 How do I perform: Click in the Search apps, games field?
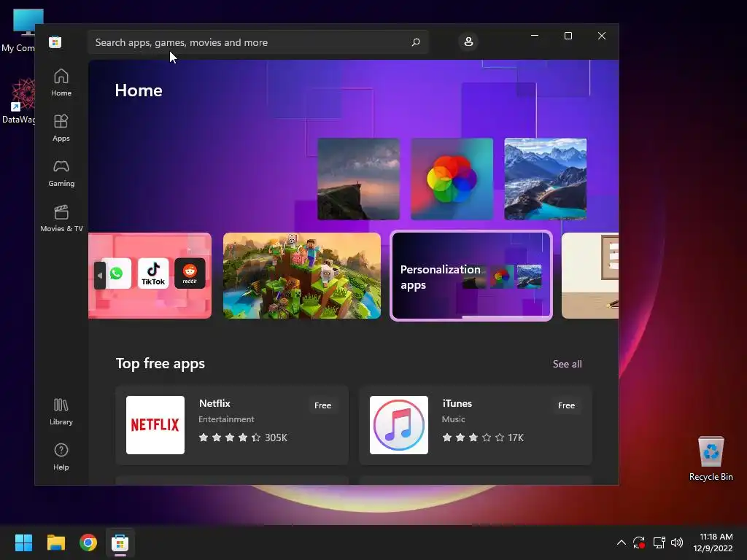click(x=258, y=42)
